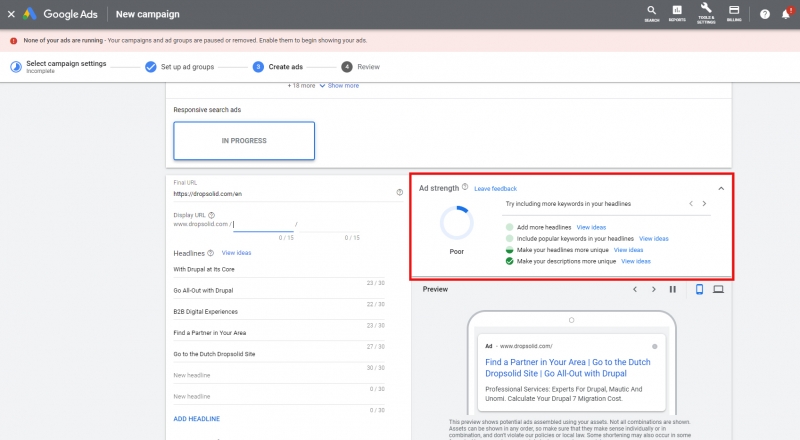
Task: Edit headline 'Go All-Out with Drupal'
Action: 279,290
